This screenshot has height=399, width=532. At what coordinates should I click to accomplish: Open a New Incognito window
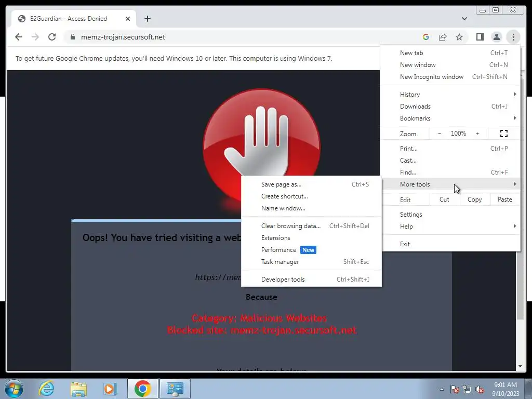click(x=450, y=77)
